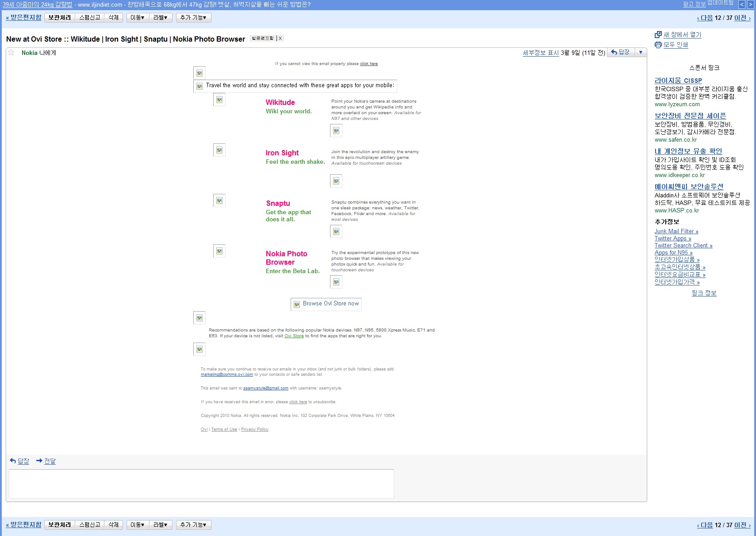The image size is (756, 536).
Task: Open the 내 개인정보 유출 확인 sponsored link
Action: [688, 151]
